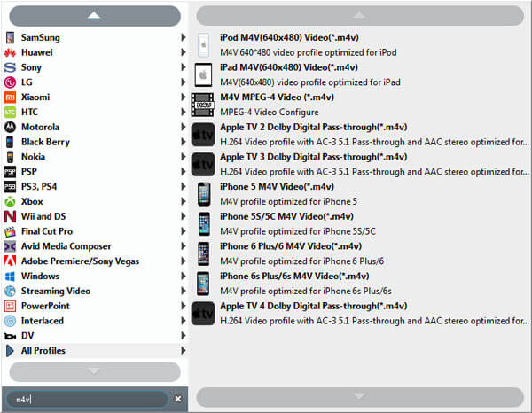This screenshot has width=532, height=413.
Task: Click the PowerPoint slide icon
Action: pyautogui.click(x=10, y=306)
